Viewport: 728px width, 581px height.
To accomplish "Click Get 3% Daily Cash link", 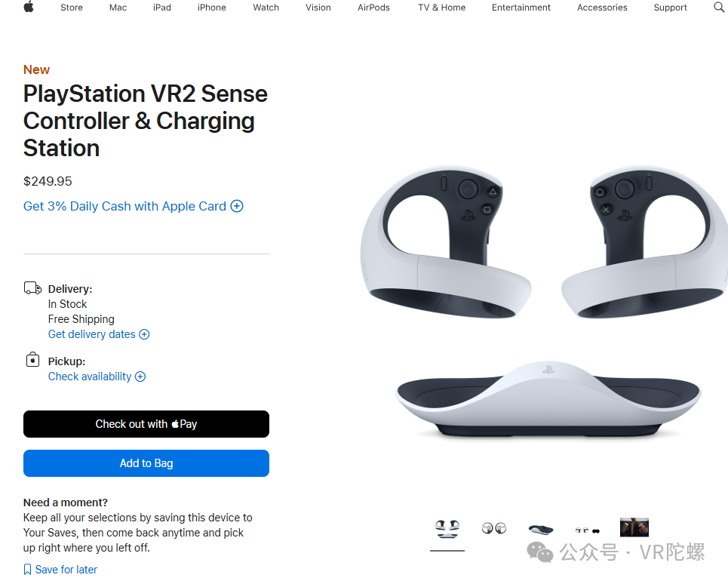I will click(x=124, y=206).
